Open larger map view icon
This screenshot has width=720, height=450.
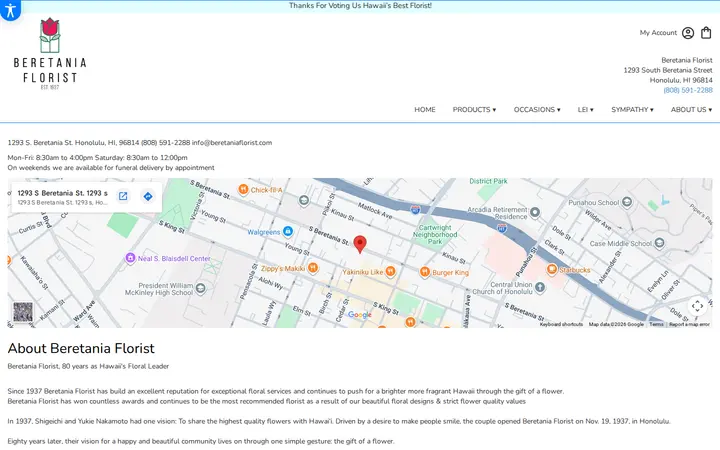pos(123,196)
